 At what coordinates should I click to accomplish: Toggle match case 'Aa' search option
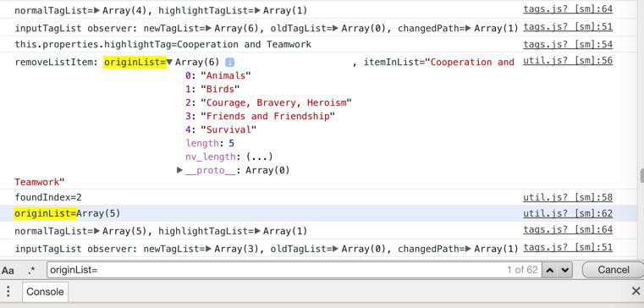tap(8, 270)
